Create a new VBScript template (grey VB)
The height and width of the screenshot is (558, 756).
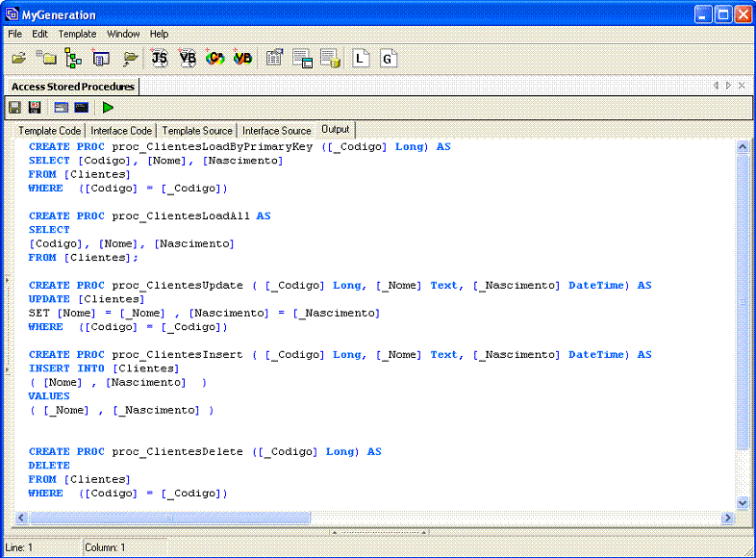(x=187, y=58)
